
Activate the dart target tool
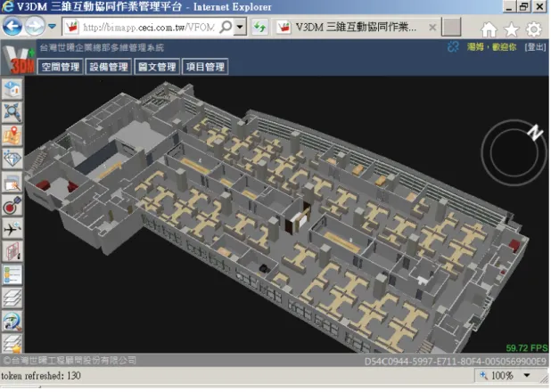coord(12,206)
